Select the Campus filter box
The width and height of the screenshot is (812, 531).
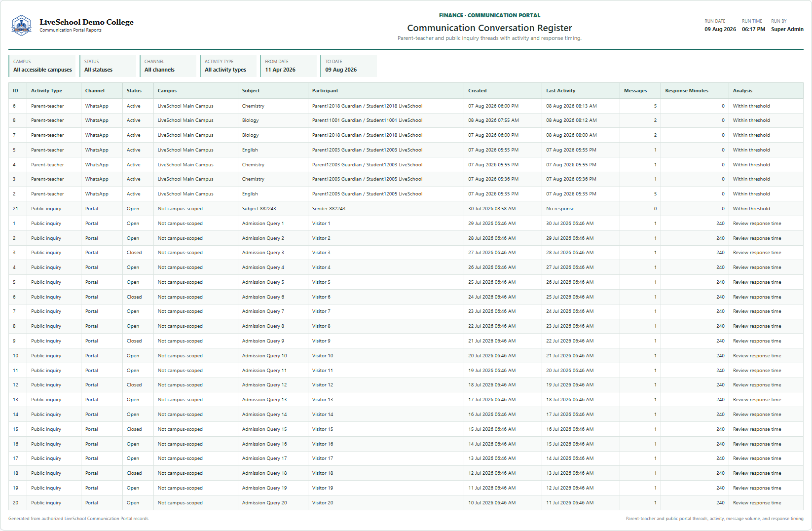click(42, 66)
